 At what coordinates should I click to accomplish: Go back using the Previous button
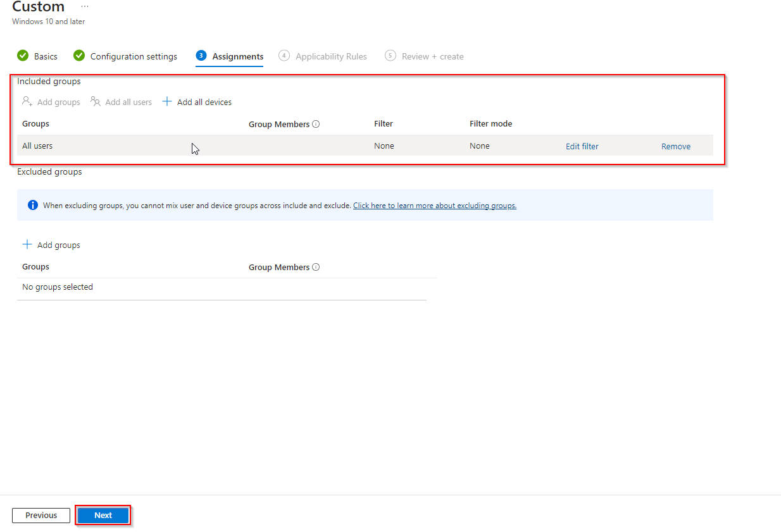point(41,515)
